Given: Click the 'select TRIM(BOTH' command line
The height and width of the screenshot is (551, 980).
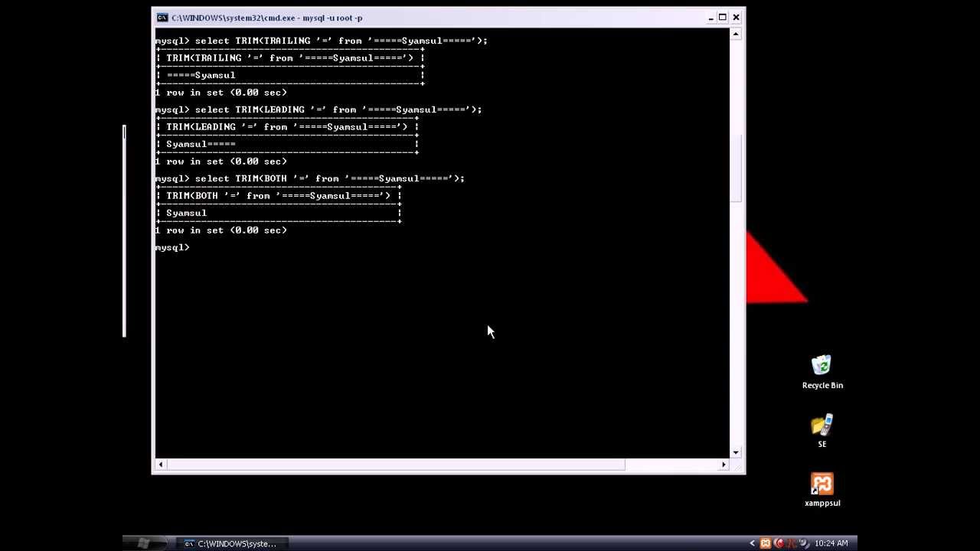Looking at the screenshot, I should pos(310,178).
